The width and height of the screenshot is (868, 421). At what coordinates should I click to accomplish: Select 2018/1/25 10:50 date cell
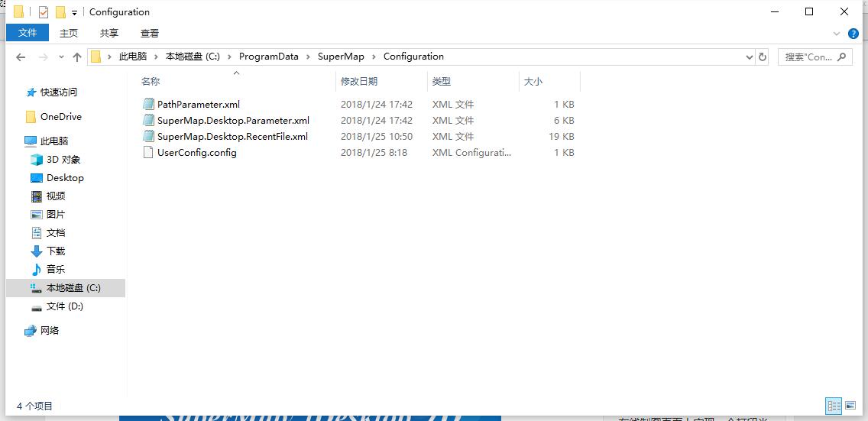377,136
